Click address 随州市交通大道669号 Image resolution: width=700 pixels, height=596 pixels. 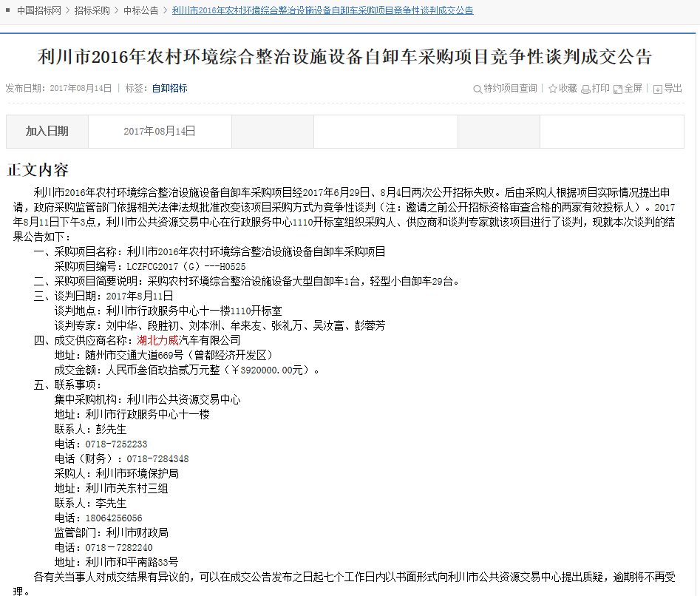[134, 356]
